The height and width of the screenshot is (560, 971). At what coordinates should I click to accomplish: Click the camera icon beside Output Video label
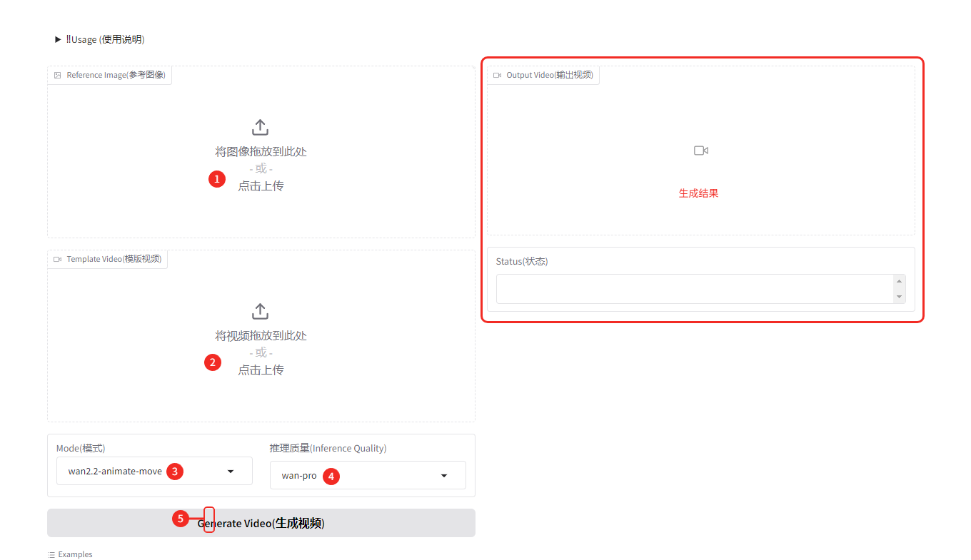498,76
